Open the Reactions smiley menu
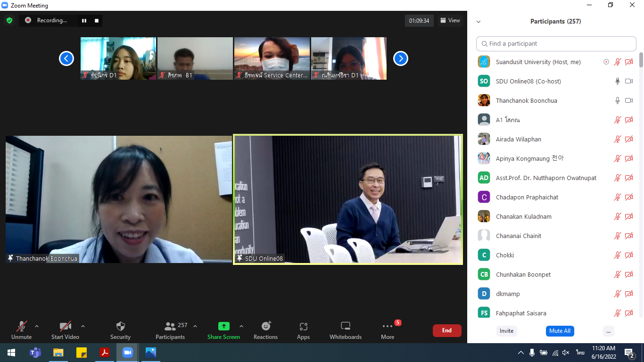The width and height of the screenshot is (644, 362). [266, 326]
